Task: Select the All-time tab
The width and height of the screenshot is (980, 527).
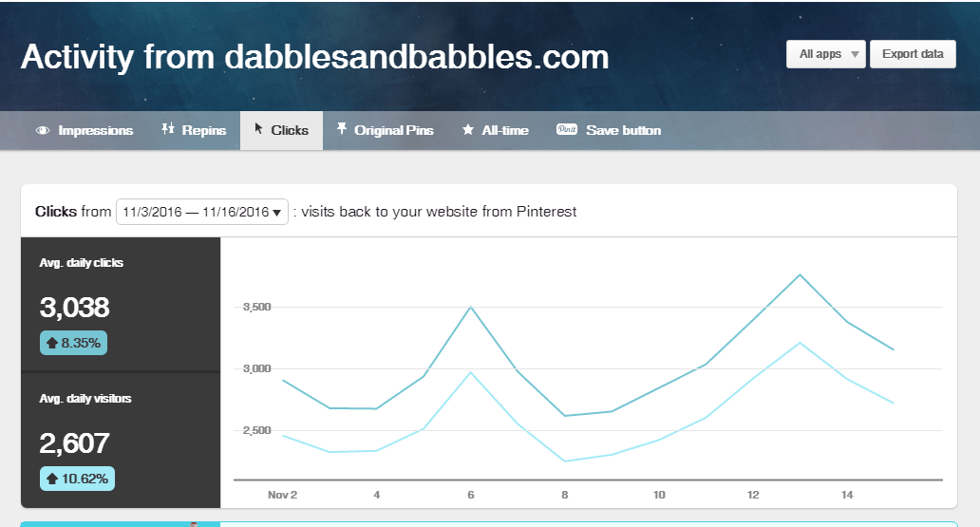Action: coord(495,131)
